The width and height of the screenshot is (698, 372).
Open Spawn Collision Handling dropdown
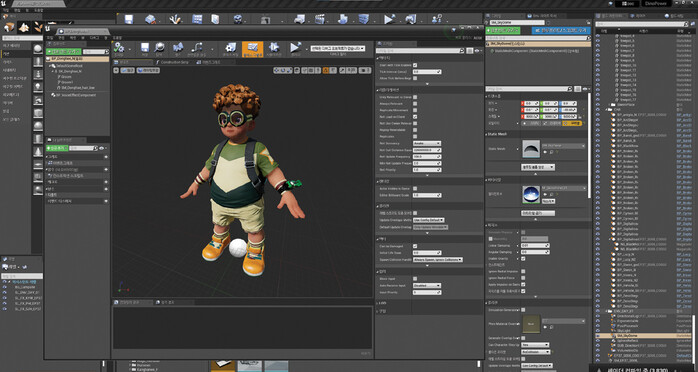point(438,259)
